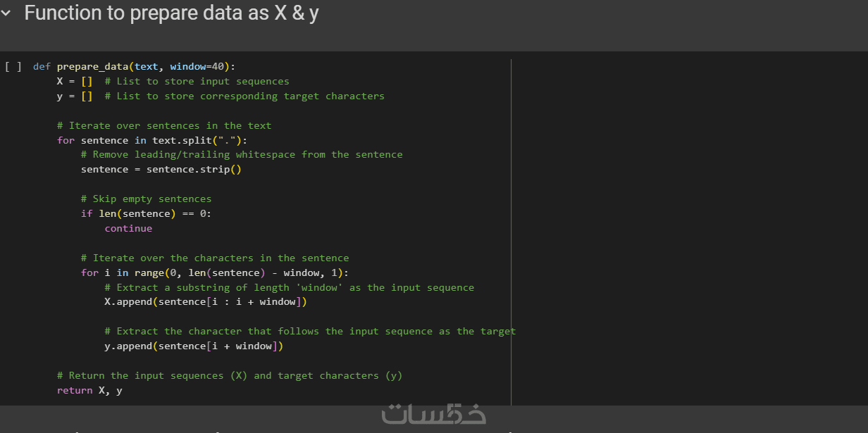Click the 'Skip empty sentences' comment
This screenshot has width=868, height=433.
pyautogui.click(x=146, y=199)
